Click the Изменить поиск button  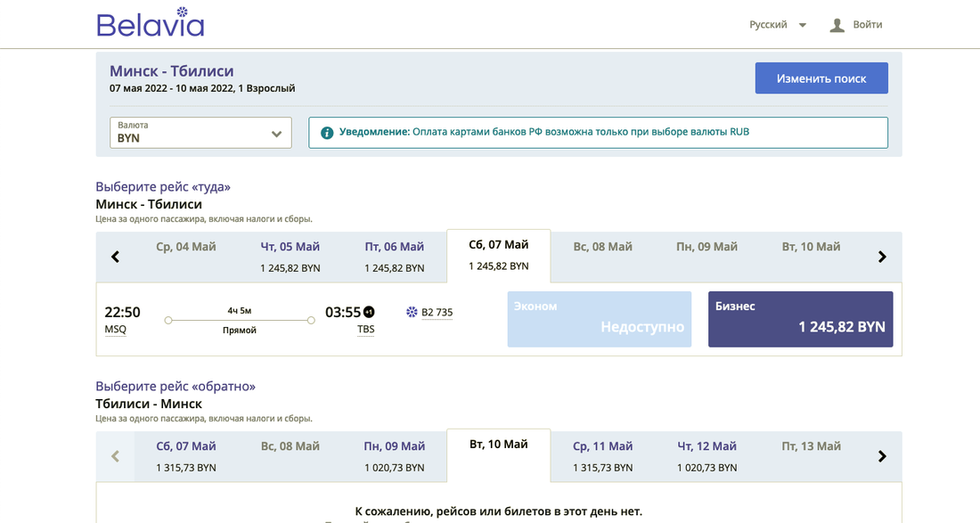pos(821,78)
